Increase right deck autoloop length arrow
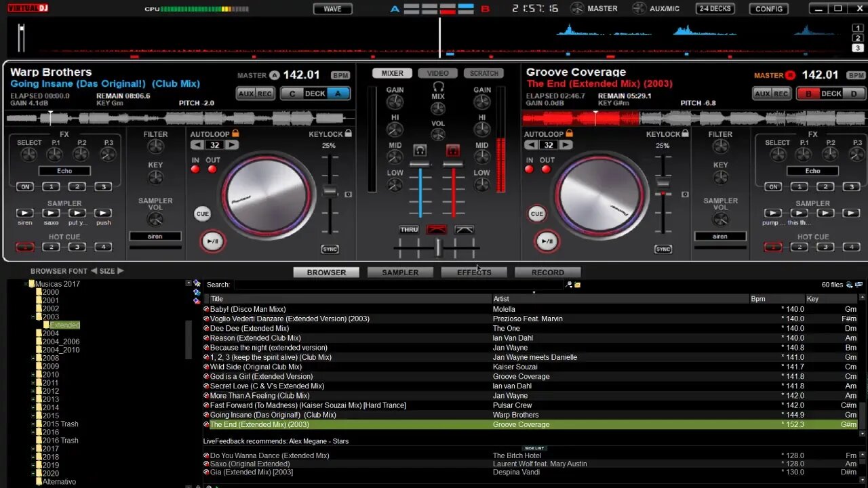This screenshot has height=488, width=868. 566,145
